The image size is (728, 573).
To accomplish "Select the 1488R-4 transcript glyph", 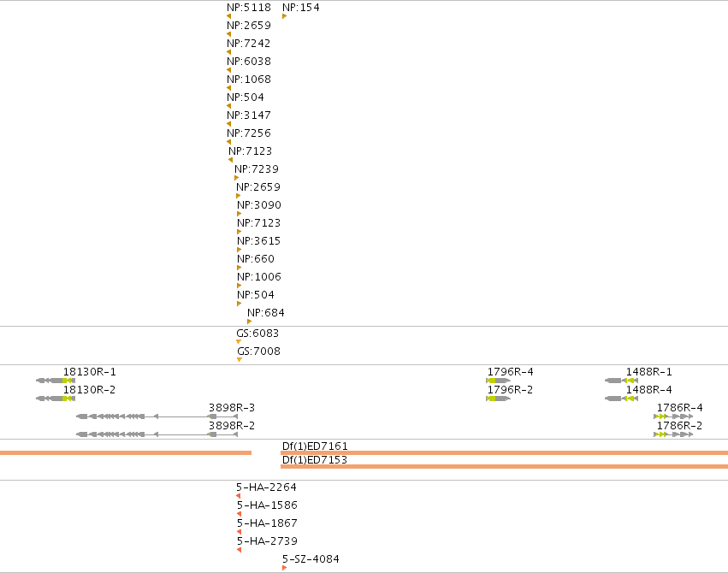I will pyautogui.click(x=622, y=399).
